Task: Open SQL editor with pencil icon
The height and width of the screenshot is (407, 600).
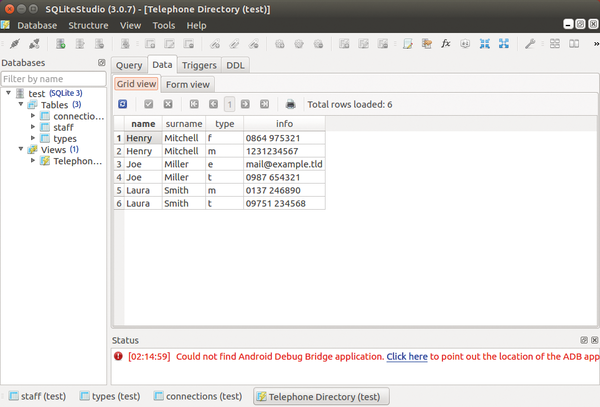Action: tap(408, 44)
